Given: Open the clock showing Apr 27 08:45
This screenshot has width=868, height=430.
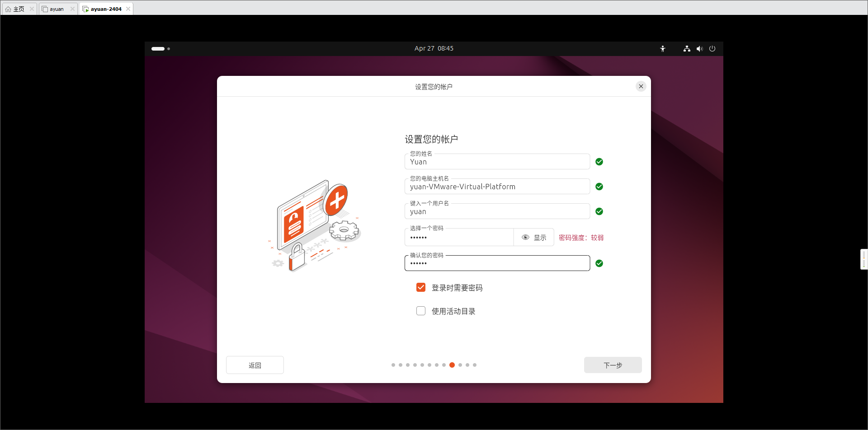Looking at the screenshot, I should click(434, 48).
